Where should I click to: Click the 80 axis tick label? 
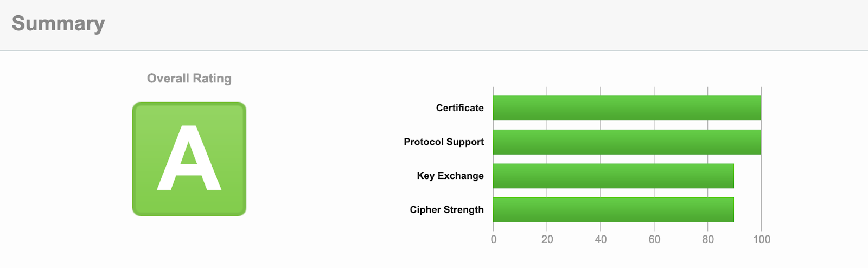[708, 239]
